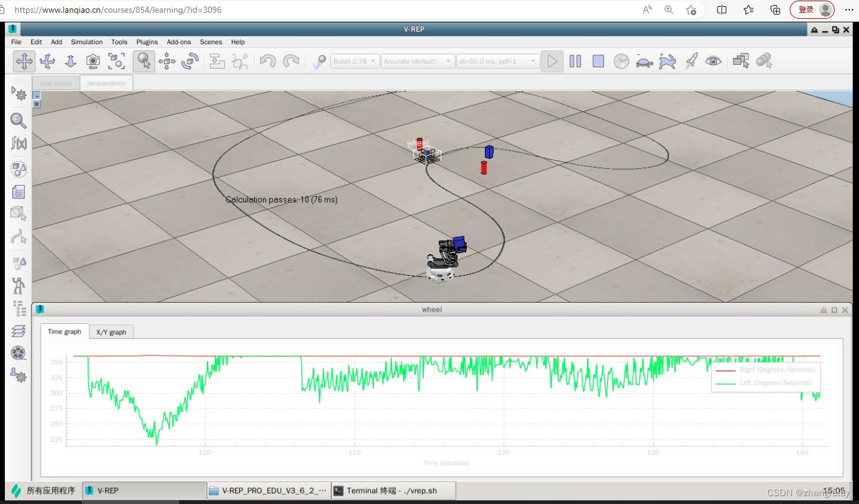Toggle the scene hierarchy icon
This screenshot has height=504, width=859.
19,308
